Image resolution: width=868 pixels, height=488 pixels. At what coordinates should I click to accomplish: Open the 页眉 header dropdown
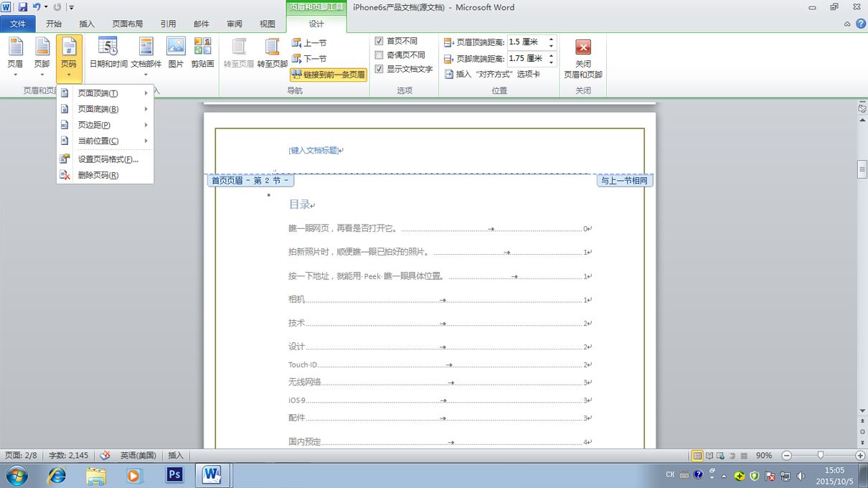pyautogui.click(x=15, y=57)
